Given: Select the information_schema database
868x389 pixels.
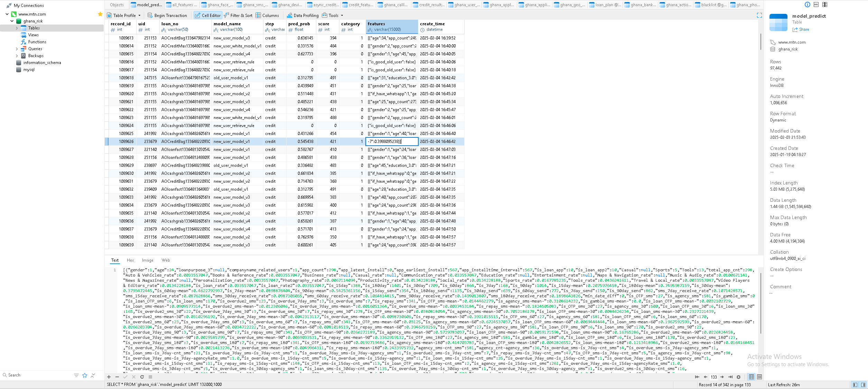Looking at the screenshot, I should click(x=42, y=63).
